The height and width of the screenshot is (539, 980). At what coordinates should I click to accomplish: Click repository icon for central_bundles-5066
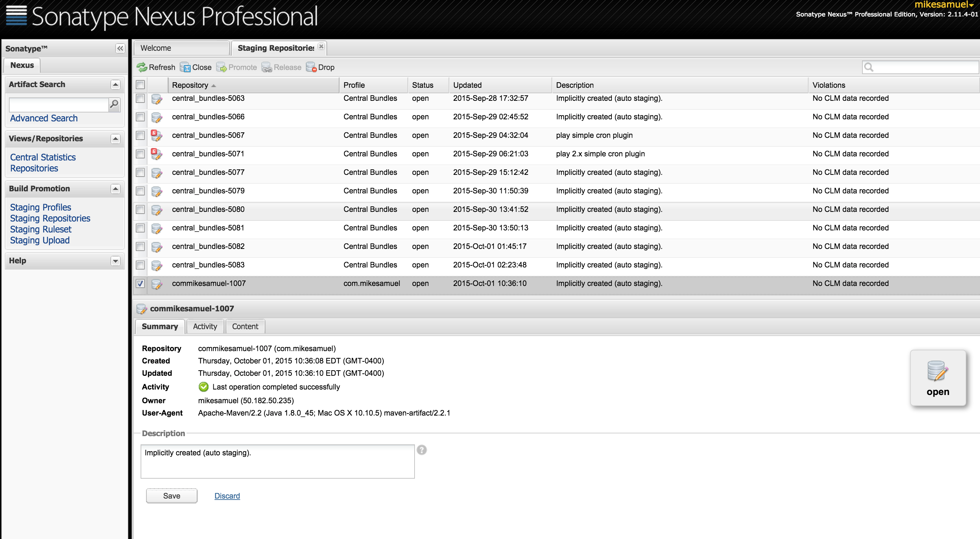(157, 117)
